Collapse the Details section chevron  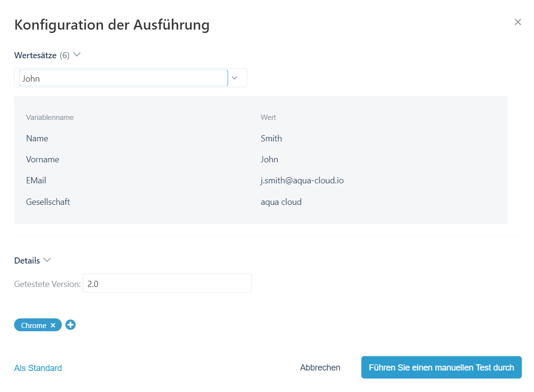tap(47, 260)
